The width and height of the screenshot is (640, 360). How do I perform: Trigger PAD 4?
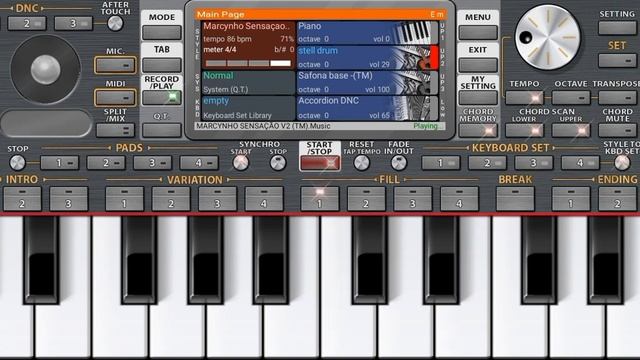[x=199, y=163]
